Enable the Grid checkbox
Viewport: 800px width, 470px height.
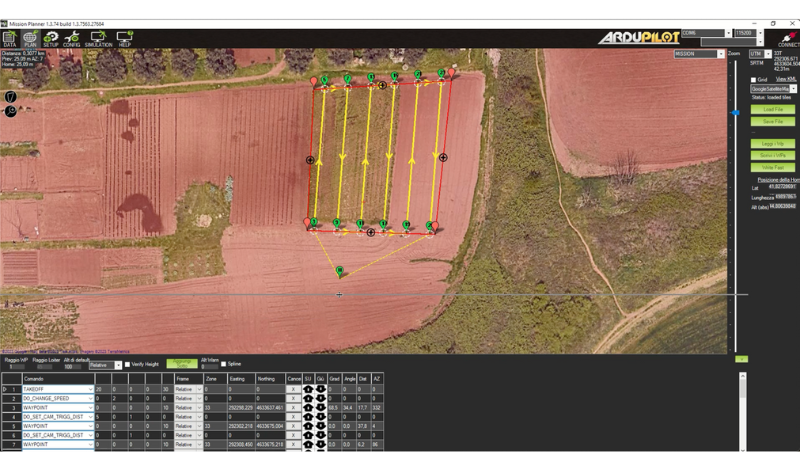click(753, 80)
